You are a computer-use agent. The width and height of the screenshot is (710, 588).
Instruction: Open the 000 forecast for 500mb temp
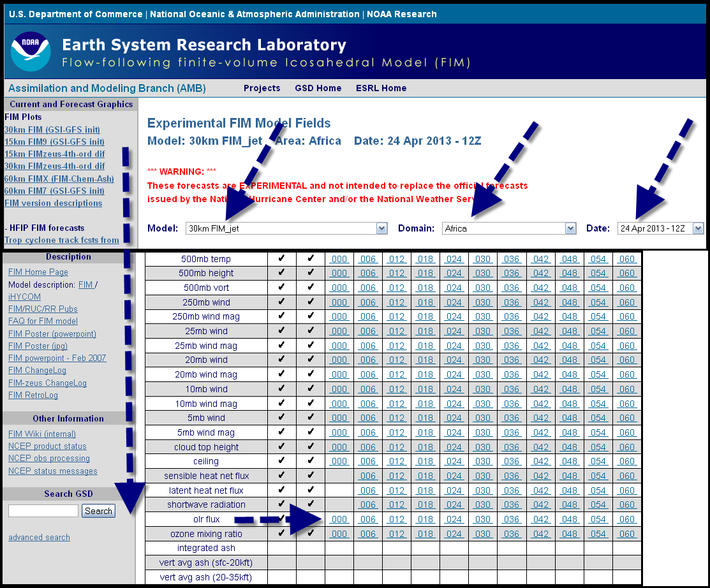pyautogui.click(x=339, y=259)
